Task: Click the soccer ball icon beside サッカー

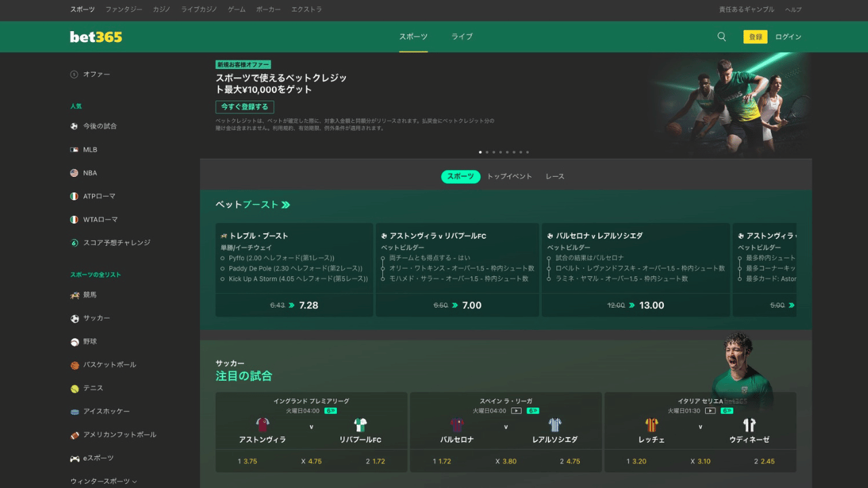Action: pyautogui.click(x=75, y=319)
